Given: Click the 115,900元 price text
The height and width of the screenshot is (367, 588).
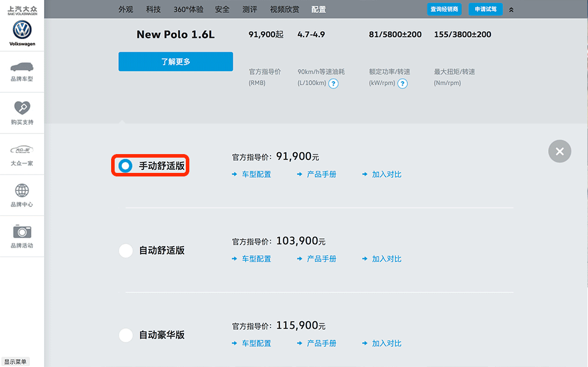Looking at the screenshot, I should click(x=300, y=325).
